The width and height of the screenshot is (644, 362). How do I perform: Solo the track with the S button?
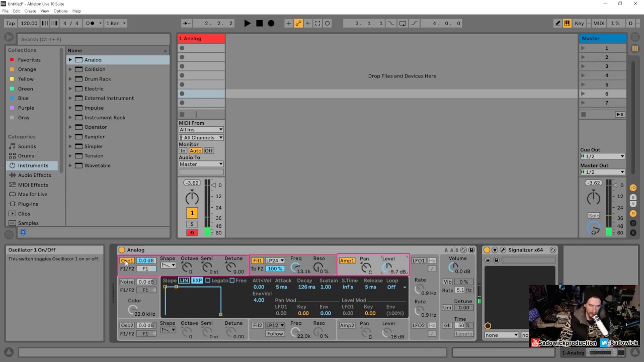click(x=192, y=224)
